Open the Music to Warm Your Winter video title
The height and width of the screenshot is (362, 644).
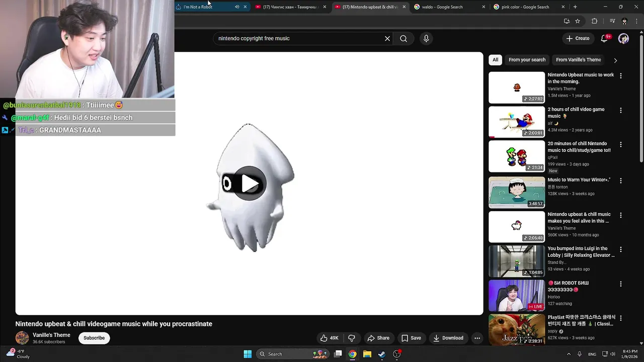pyautogui.click(x=579, y=179)
